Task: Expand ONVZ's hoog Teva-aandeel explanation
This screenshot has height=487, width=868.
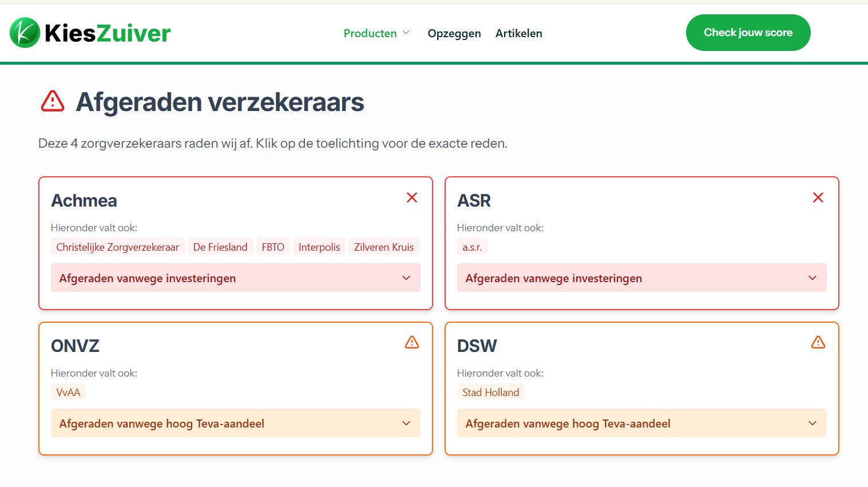Action: point(235,423)
